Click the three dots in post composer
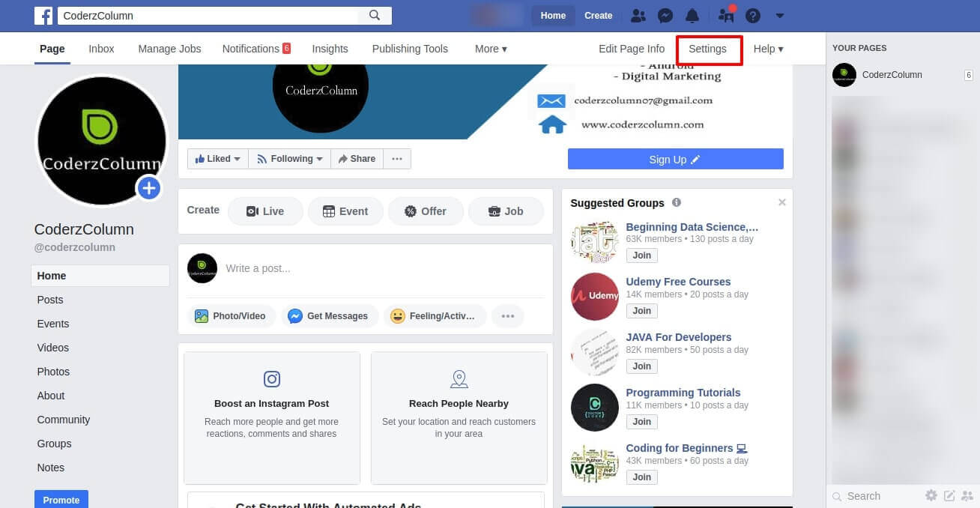This screenshot has width=980, height=508. (508, 316)
